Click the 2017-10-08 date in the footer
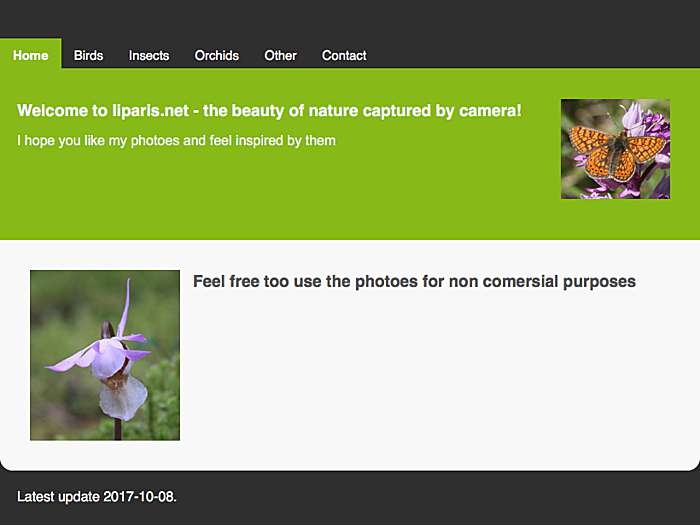The image size is (700, 525). click(140, 496)
